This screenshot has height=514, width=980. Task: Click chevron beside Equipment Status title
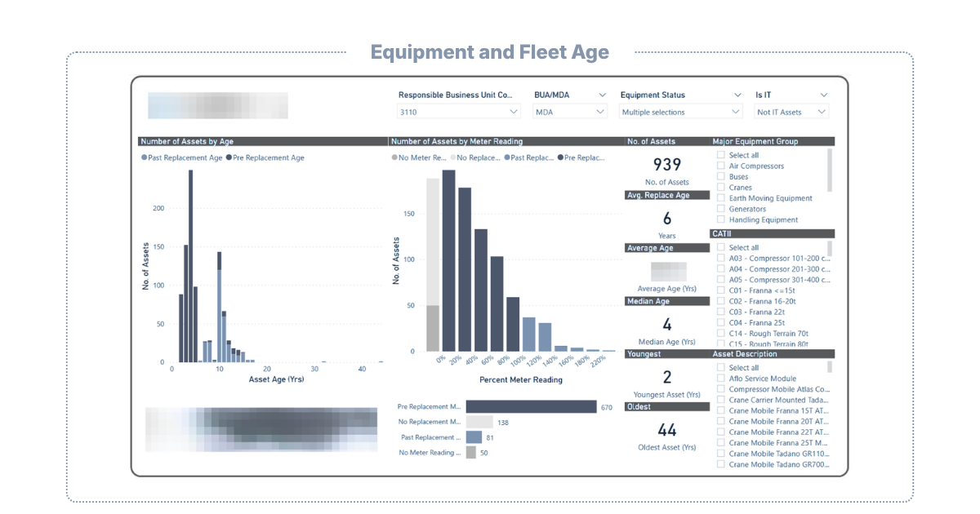click(x=738, y=95)
